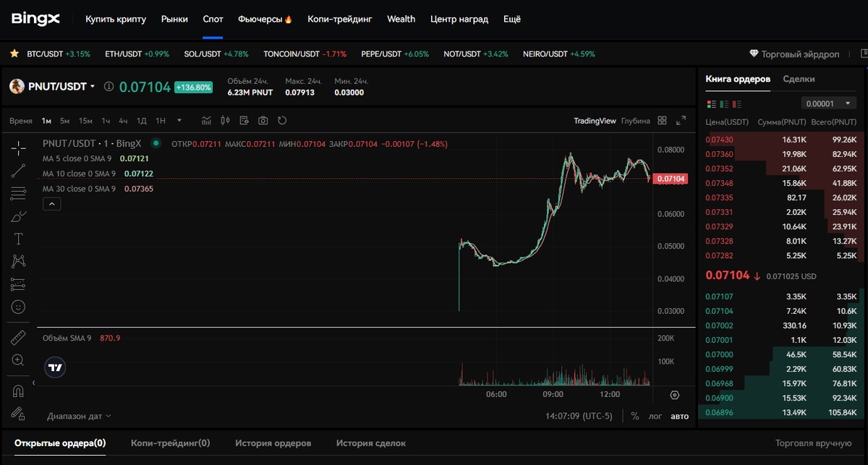868x465 pixels.
Task: Toggle percentage scale with %
Action: pos(634,416)
